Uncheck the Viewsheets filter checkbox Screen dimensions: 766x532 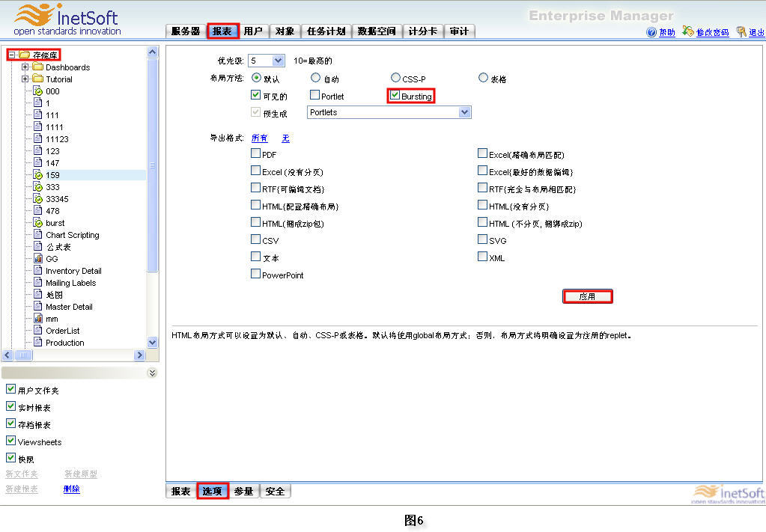pos(10,441)
